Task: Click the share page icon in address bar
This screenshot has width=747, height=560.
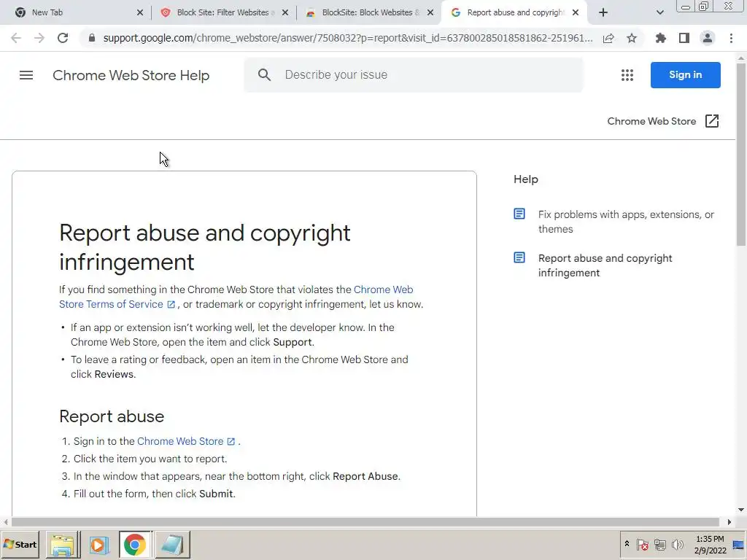Action: tap(608, 38)
